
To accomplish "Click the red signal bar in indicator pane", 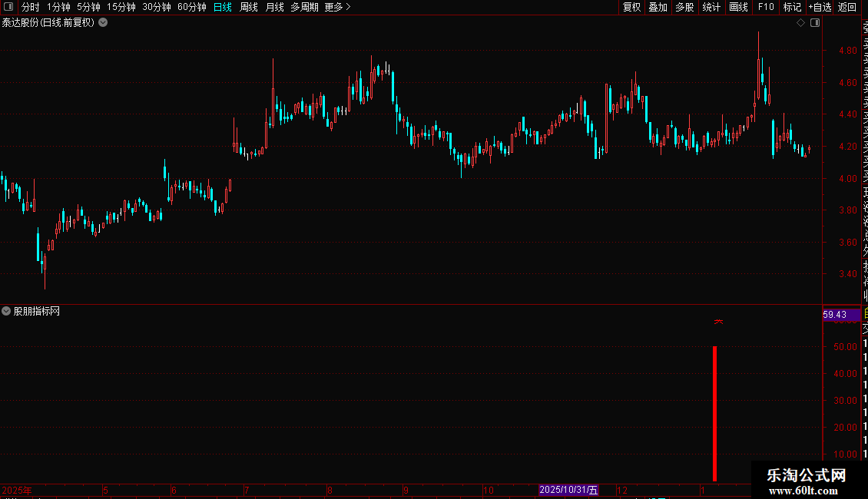I will pyautogui.click(x=714, y=413).
